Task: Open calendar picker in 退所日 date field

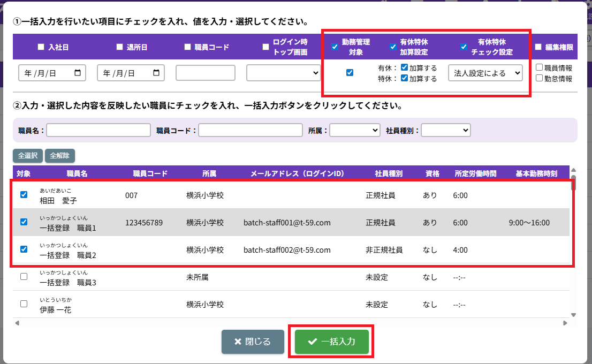Action: click(157, 73)
